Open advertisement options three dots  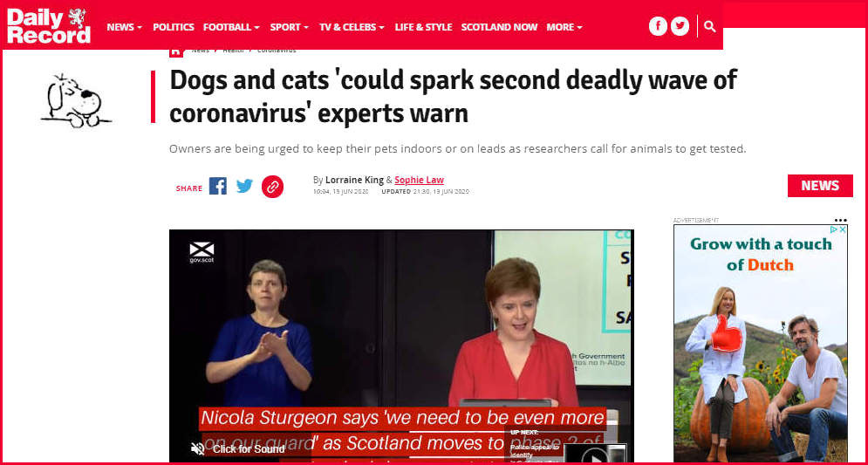(840, 221)
